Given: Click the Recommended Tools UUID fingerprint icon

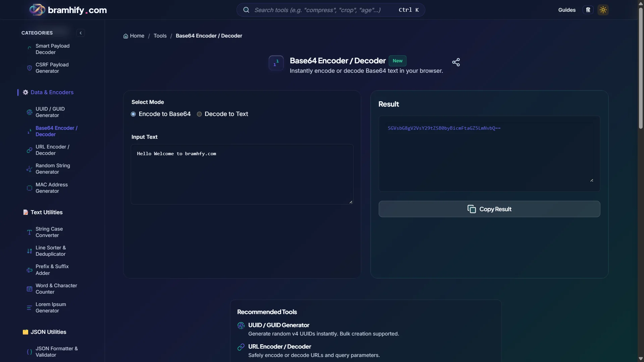Looking at the screenshot, I should tap(241, 325).
